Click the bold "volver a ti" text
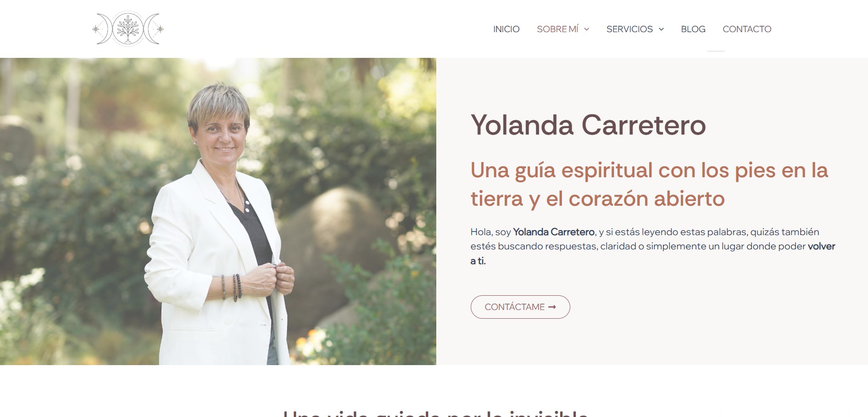Viewport: 868px width, 417px height. pyautogui.click(x=653, y=254)
